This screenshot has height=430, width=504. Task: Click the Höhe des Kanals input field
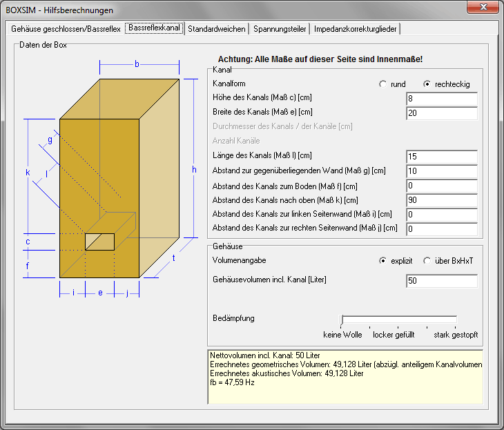(442, 98)
